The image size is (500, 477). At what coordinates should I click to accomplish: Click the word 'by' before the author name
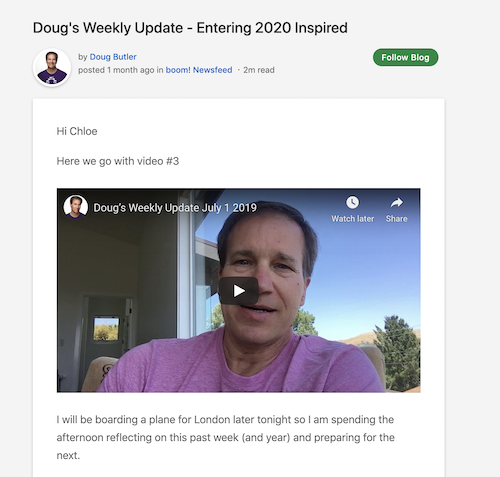pos(83,57)
